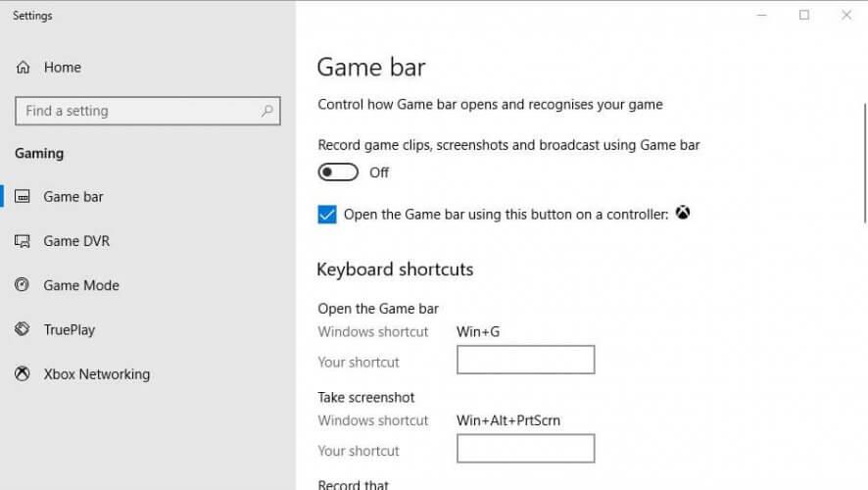This screenshot has width=868, height=490.
Task: Click the Xbox controller button icon
Action: click(683, 213)
